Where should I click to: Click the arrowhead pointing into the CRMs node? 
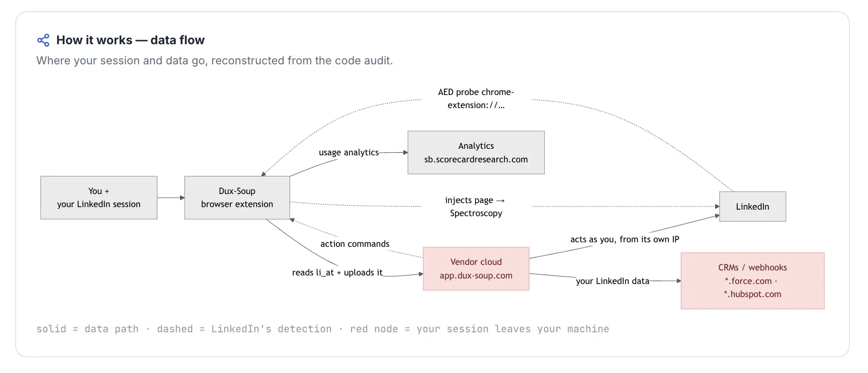click(679, 281)
